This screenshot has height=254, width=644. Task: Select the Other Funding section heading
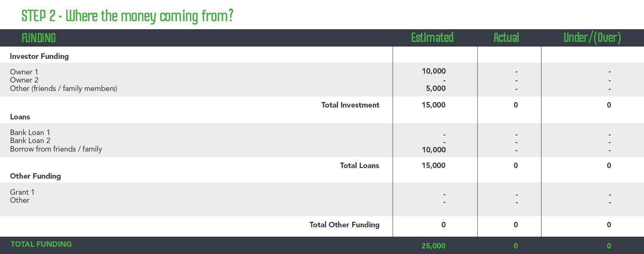pyautogui.click(x=35, y=176)
